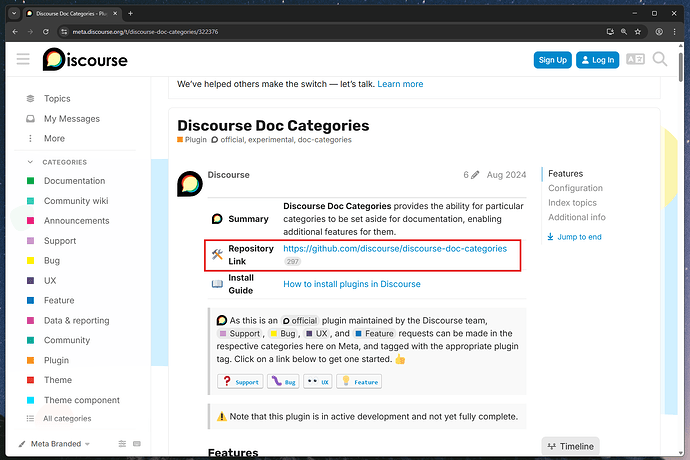Click the install app icon in address bar
Viewport: 690px width, 460px height.
click(x=610, y=32)
